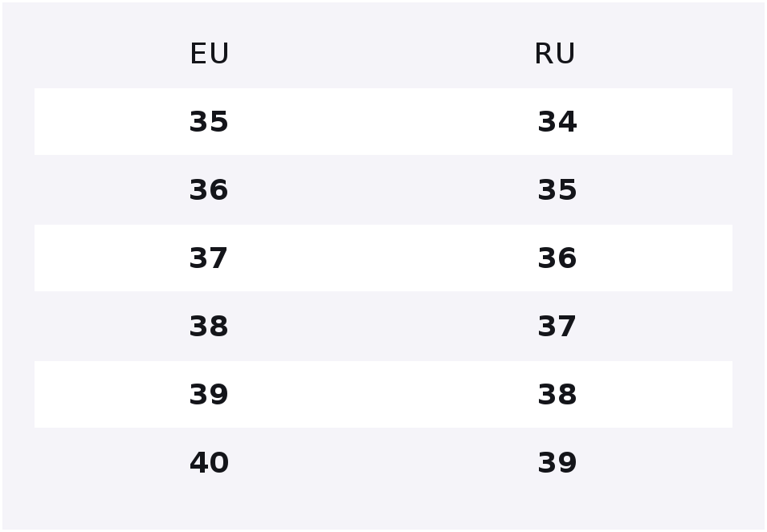Click RU value 35 in second row
Image resolution: width=767 pixels, height=532 pixels.
tap(557, 189)
